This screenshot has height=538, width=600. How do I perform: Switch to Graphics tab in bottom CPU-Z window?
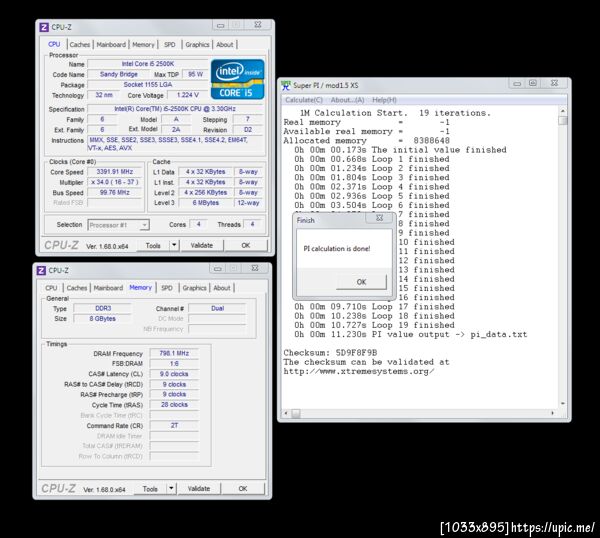pyautogui.click(x=194, y=288)
